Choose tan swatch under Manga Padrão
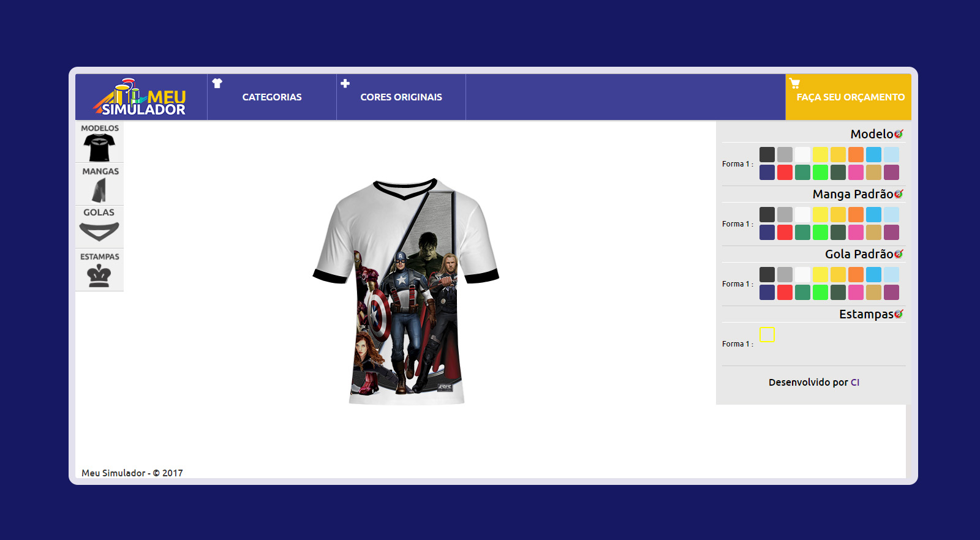980x540 pixels. (873, 232)
